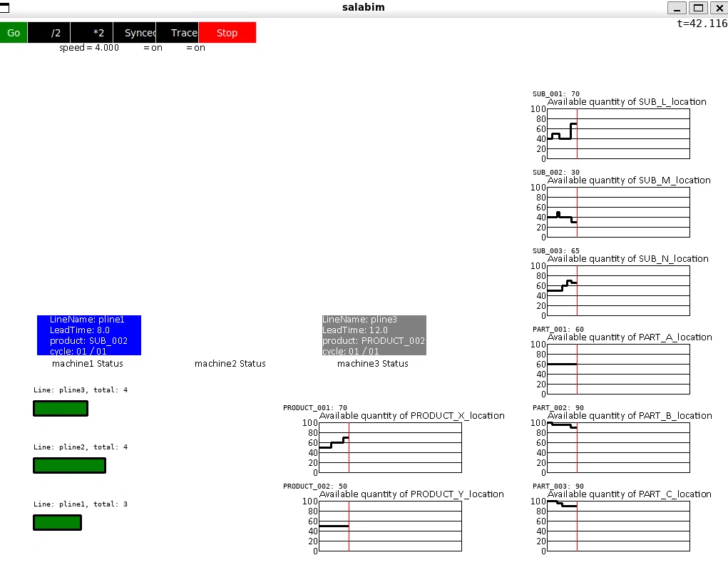Viewport: 728px width, 565px height.
Task: Click the salabim window title
Action: point(364,7)
